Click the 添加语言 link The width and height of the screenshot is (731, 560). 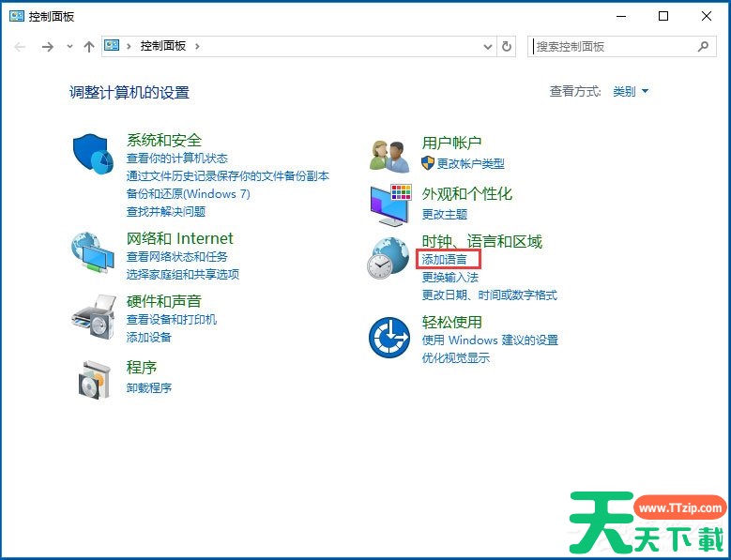coord(444,259)
